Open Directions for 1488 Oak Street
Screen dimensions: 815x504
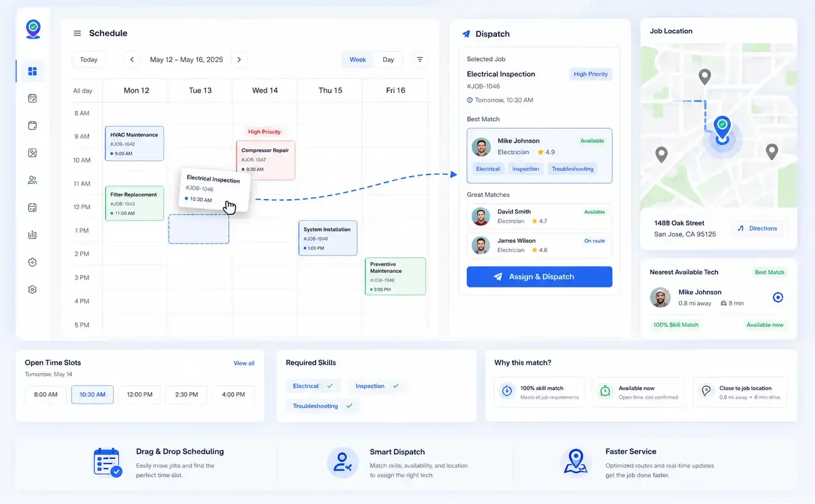point(757,228)
